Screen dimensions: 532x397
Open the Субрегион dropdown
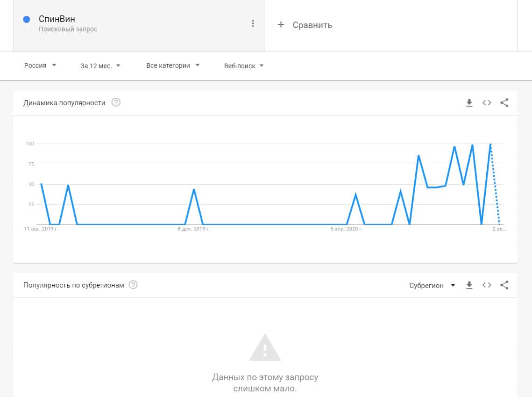[432, 285]
